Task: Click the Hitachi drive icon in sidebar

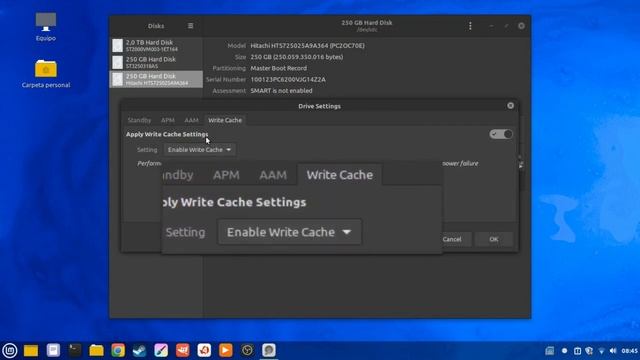Action: [x=118, y=79]
